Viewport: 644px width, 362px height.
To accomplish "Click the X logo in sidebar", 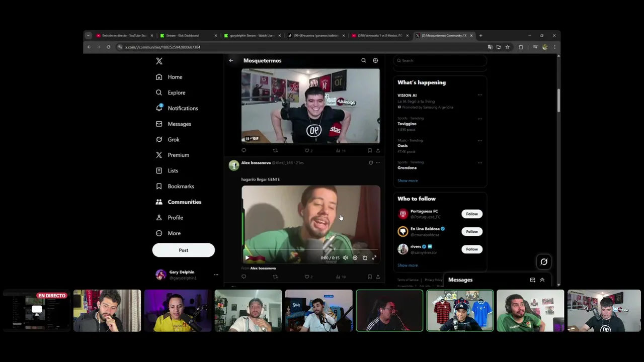I will click(x=159, y=61).
